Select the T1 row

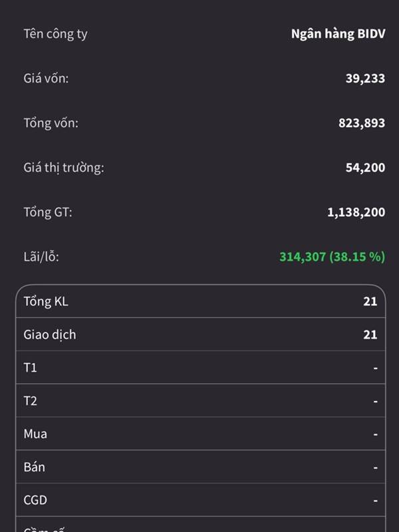pyautogui.click(x=199, y=368)
